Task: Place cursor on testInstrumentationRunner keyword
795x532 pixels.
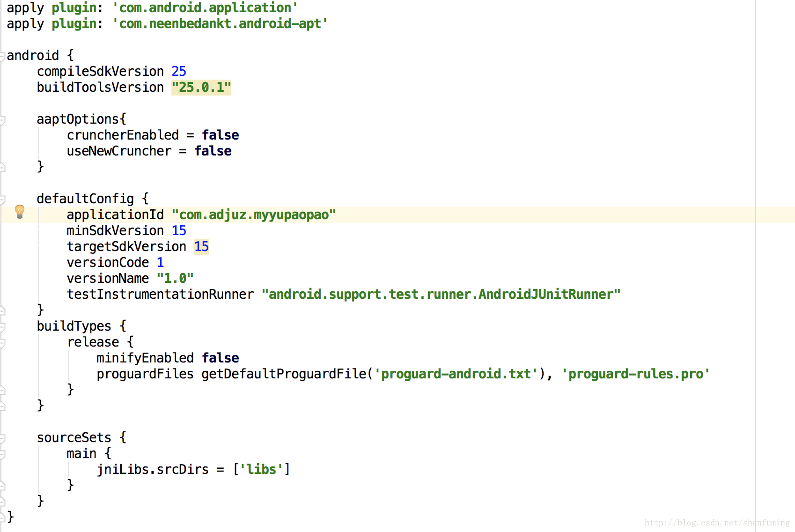Action: pyautogui.click(x=160, y=295)
